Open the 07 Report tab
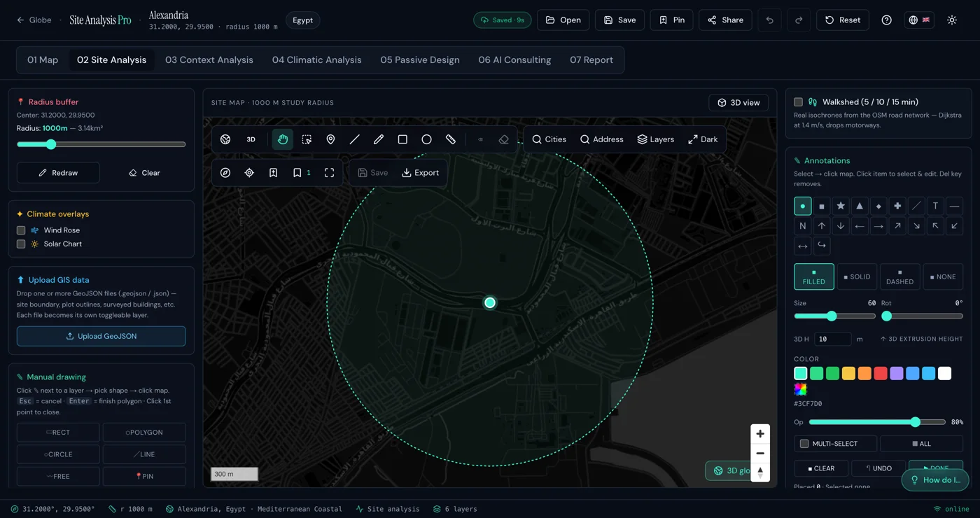 (x=591, y=60)
